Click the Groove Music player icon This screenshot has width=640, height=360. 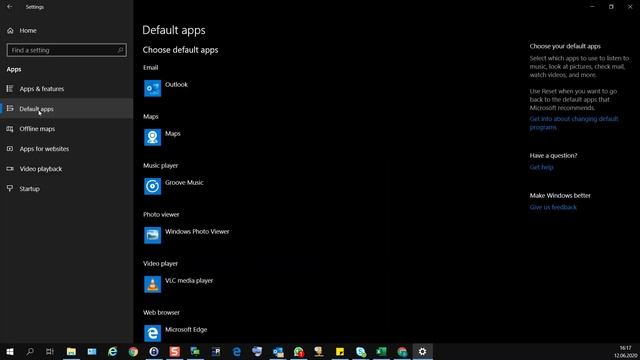[152, 187]
